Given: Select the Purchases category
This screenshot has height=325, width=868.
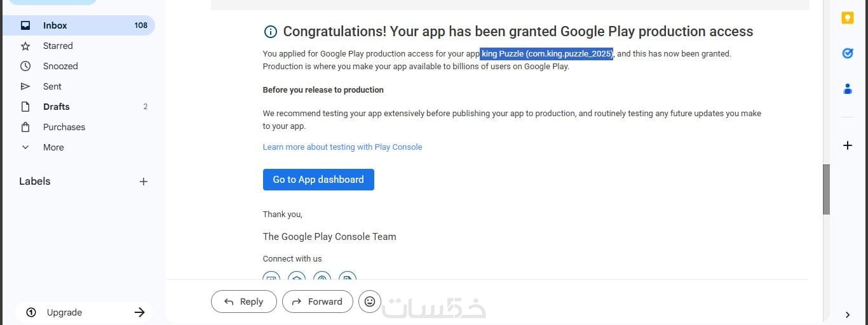Looking at the screenshot, I should click(64, 127).
